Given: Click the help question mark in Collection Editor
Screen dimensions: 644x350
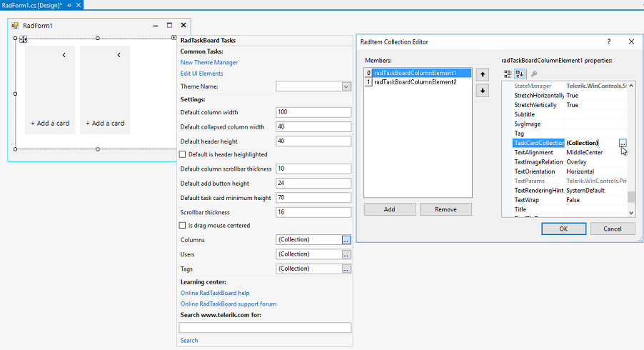Looking at the screenshot, I should pyautogui.click(x=609, y=41).
